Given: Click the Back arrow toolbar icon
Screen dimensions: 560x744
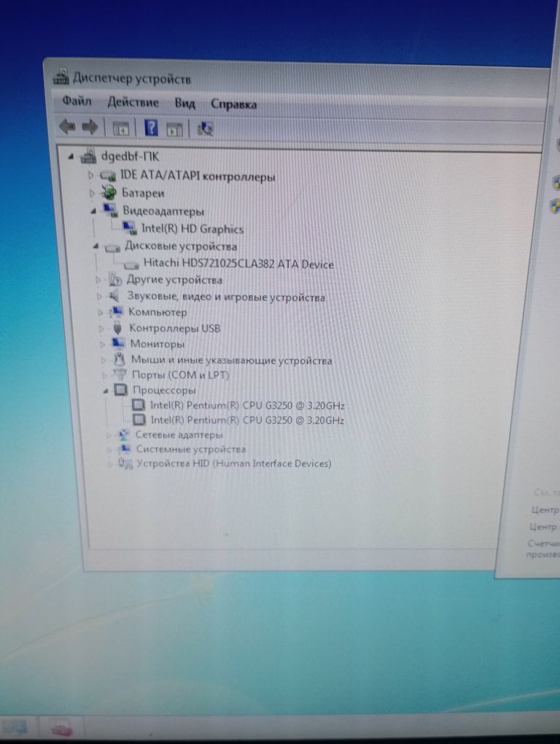Looking at the screenshot, I should click(x=67, y=127).
